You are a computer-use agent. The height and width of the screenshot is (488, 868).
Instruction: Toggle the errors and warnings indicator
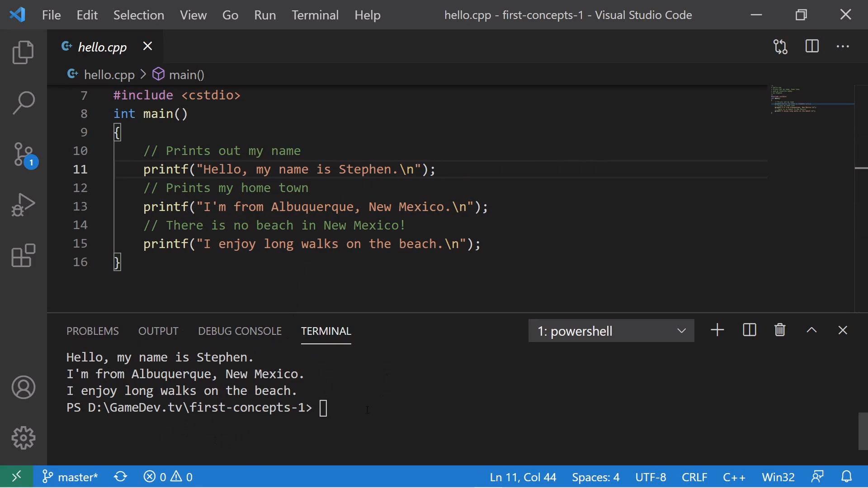click(x=168, y=477)
